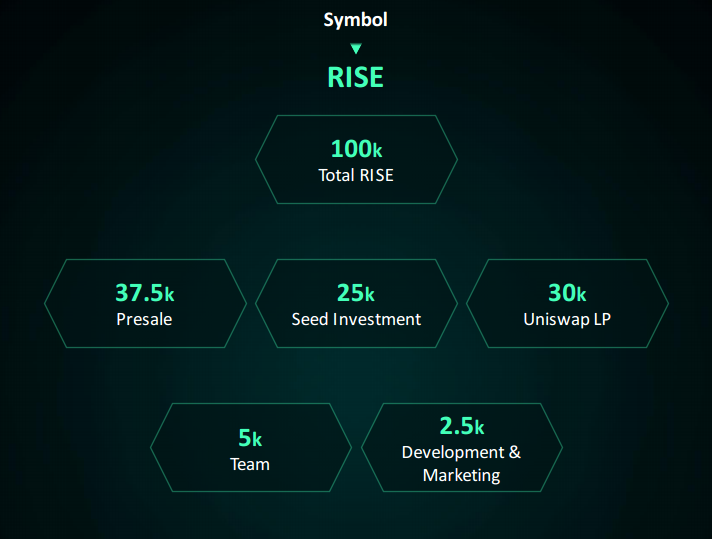Click the green down arrow below Symbol

tap(356, 48)
